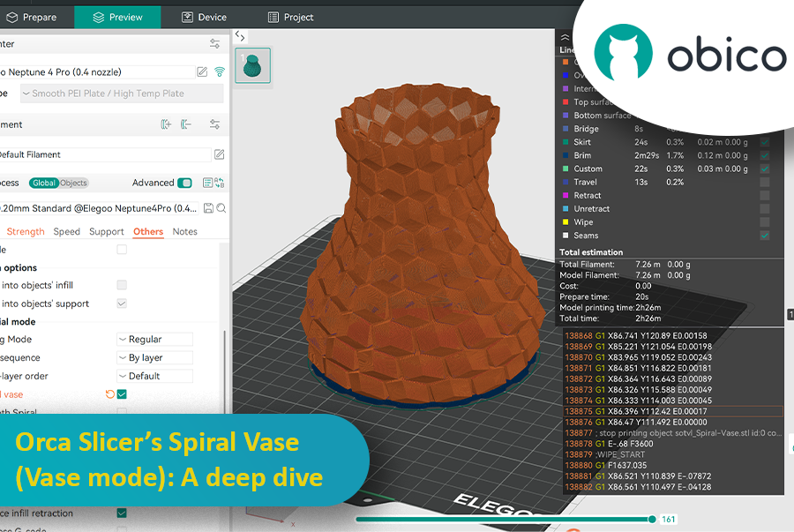Click the Model printing time entry
The image size is (794, 532).
coord(610,307)
